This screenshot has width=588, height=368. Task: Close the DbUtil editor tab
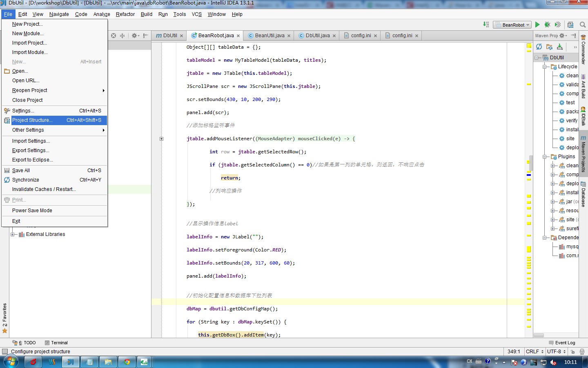point(182,36)
